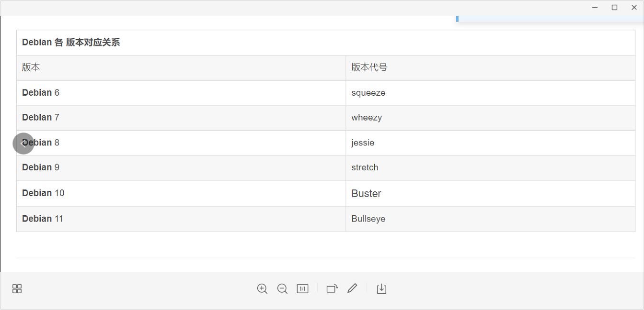The width and height of the screenshot is (644, 310).
Task: Select the "Debian 11" cell
Action: click(181, 219)
